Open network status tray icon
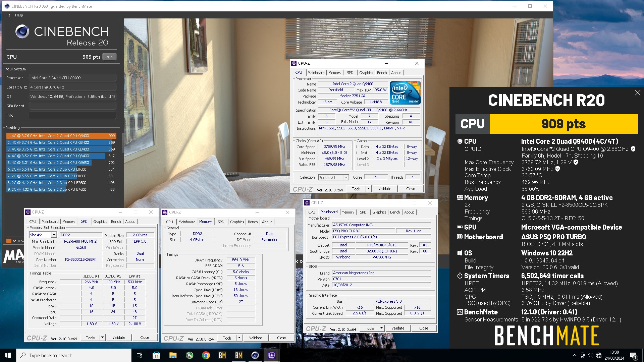Screen dimensions: 644x362 599,355
